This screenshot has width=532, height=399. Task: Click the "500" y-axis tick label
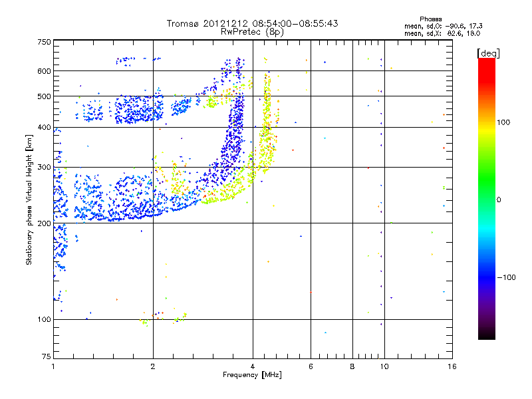[44, 96]
